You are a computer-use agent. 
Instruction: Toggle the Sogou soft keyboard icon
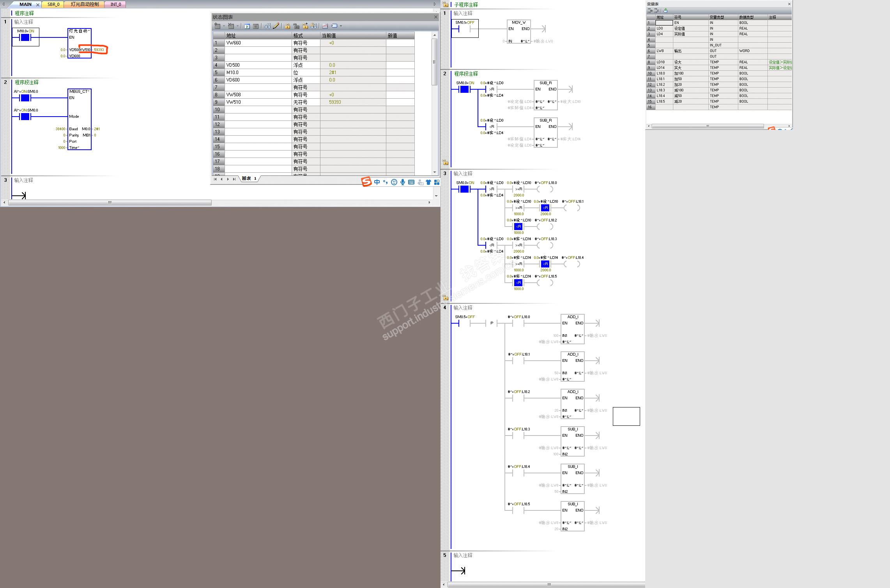[411, 182]
